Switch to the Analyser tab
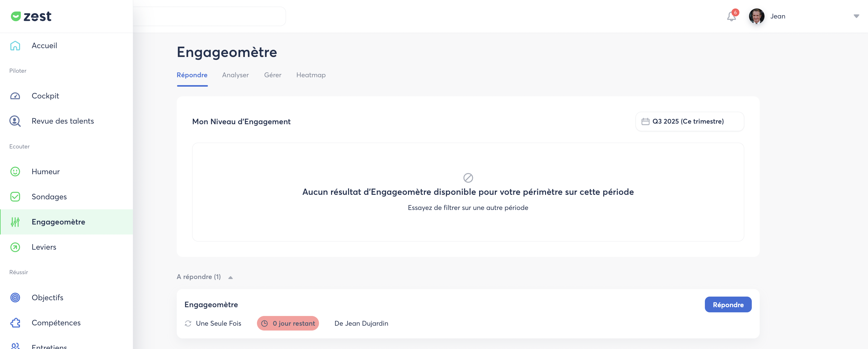Viewport: 868px width, 349px height. [x=235, y=75]
